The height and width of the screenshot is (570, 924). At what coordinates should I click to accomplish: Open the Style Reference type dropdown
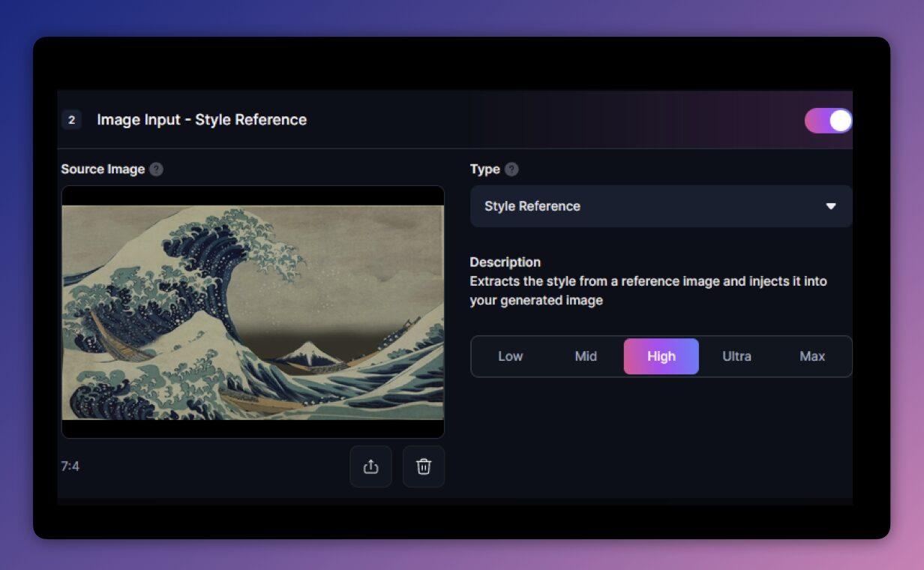tap(661, 205)
